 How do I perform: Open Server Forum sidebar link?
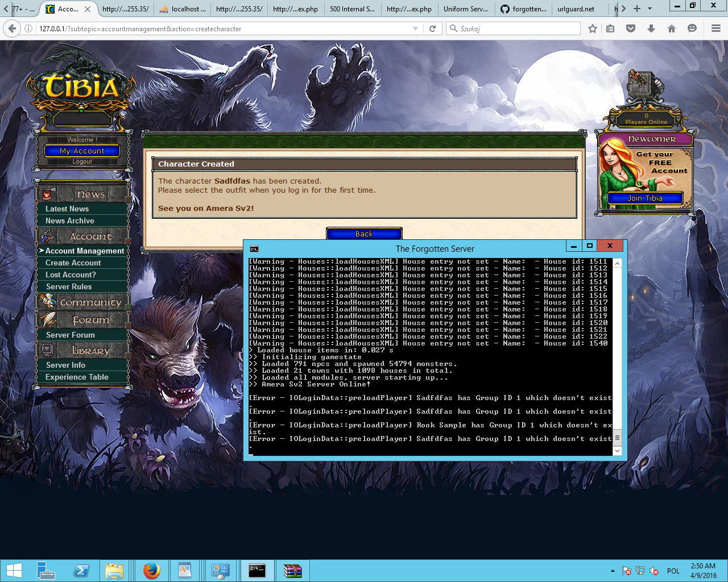click(70, 335)
